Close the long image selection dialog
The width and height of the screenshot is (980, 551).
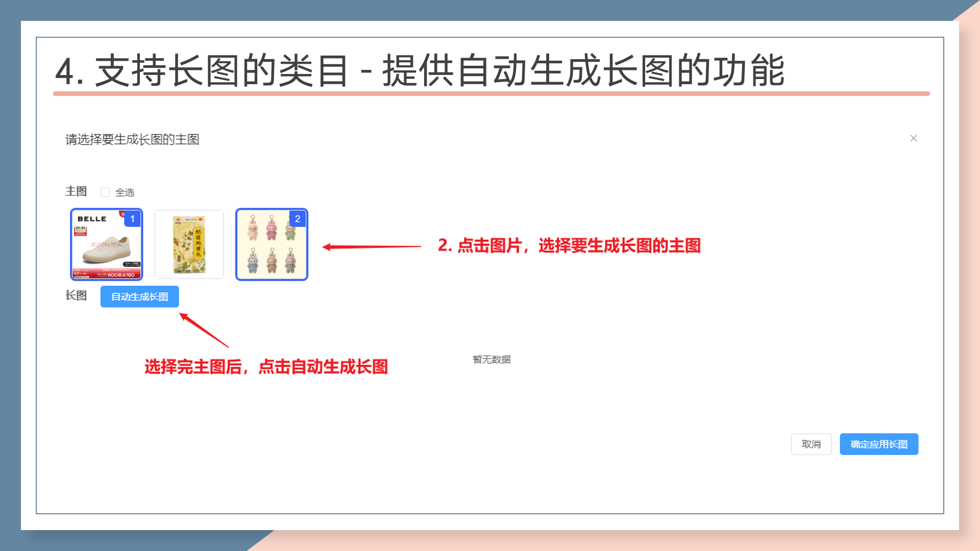[913, 138]
